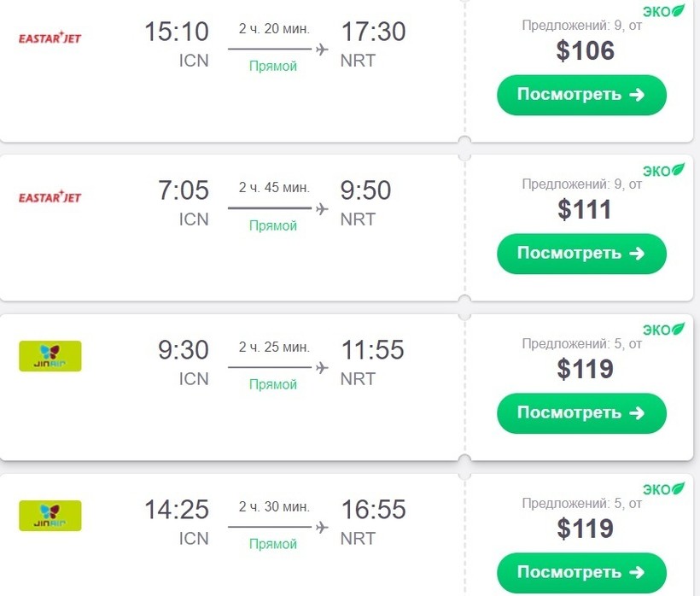Click the ЭКО leaf badge on 14:25 flight
The image size is (700, 596).
click(664, 489)
